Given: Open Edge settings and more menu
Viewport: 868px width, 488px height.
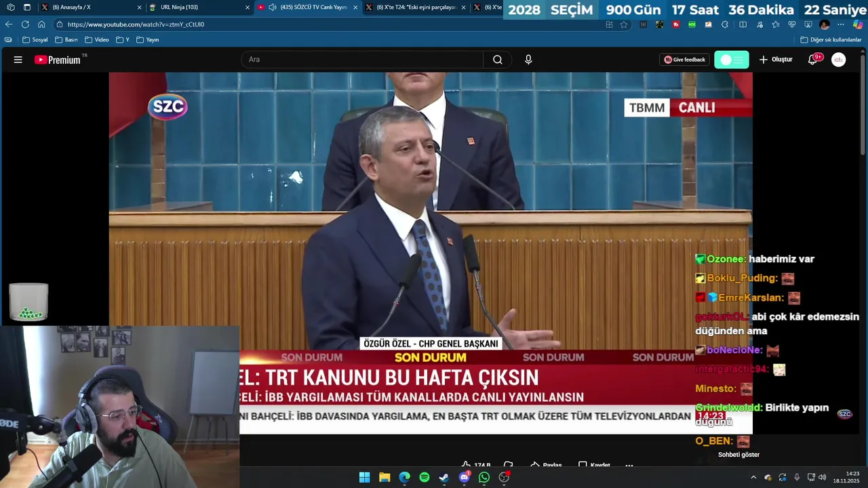Looking at the screenshot, I should coord(841,24).
